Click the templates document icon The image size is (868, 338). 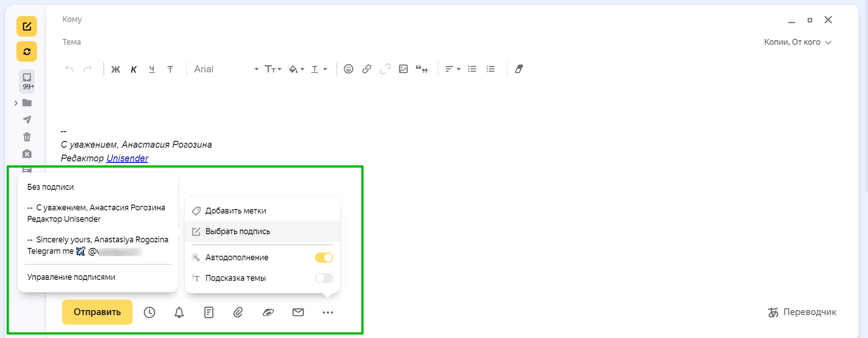point(209,312)
